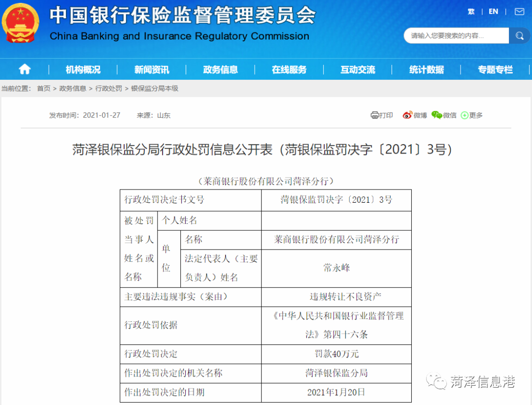Click the 中国银行保险监督管理委员会 site title
Image resolution: width=532 pixels, height=405 pixels.
[x=183, y=15]
